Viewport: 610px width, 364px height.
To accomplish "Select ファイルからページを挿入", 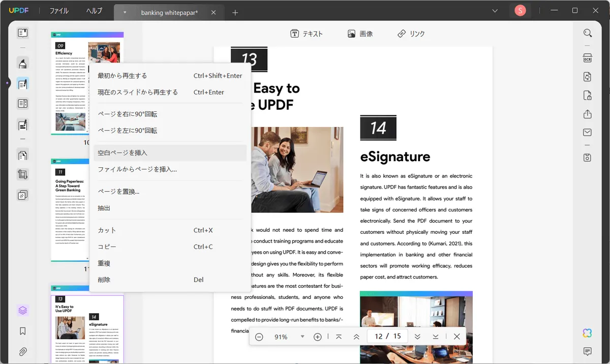I will pyautogui.click(x=170, y=169).
